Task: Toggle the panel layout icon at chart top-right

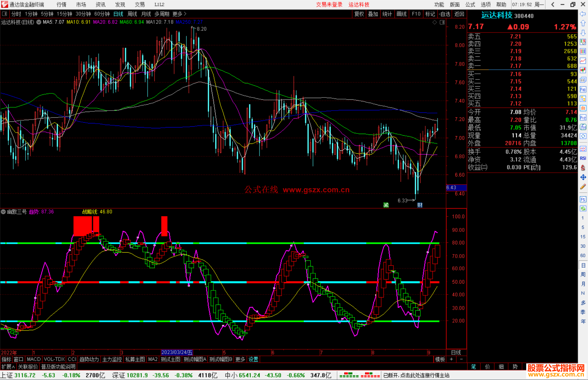Action: pos(442,22)
